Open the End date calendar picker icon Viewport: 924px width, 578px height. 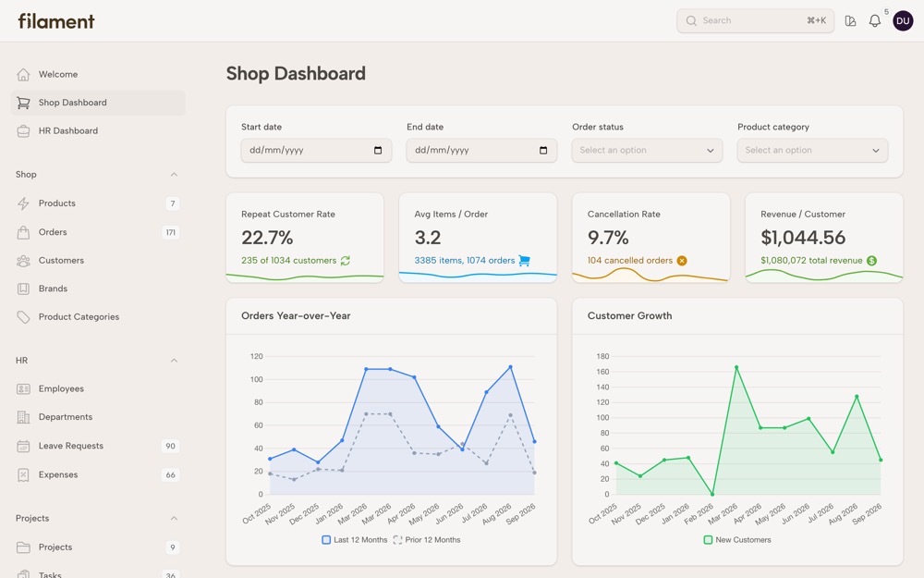543,151
